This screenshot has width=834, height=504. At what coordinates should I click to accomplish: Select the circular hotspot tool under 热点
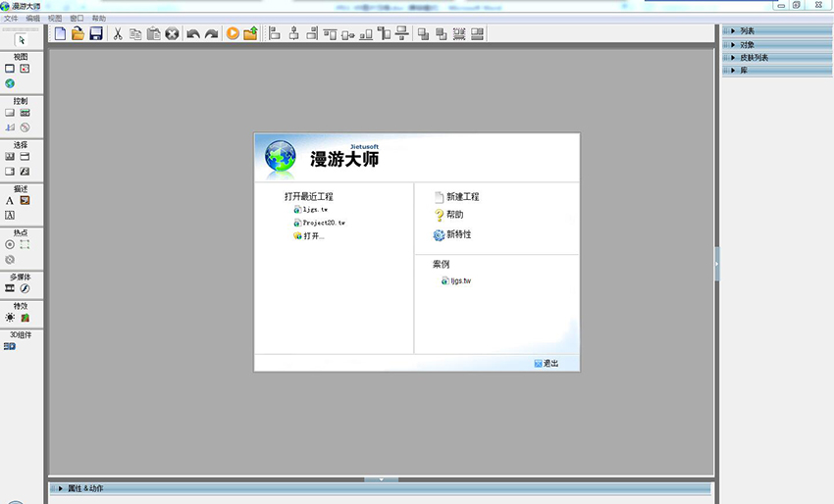10,244
